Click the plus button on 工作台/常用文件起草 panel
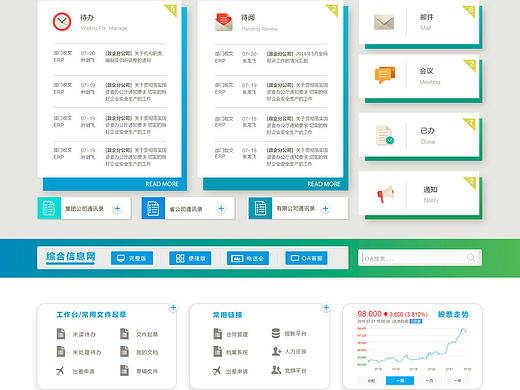This screenshot has height=390, width=520. [173, 307]
